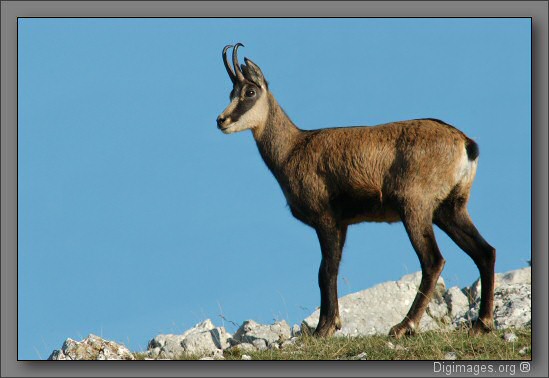The width and height of the screenshot is (549, 378).
Task: Click the chamois's curved horns
Action: coord(233,62)
